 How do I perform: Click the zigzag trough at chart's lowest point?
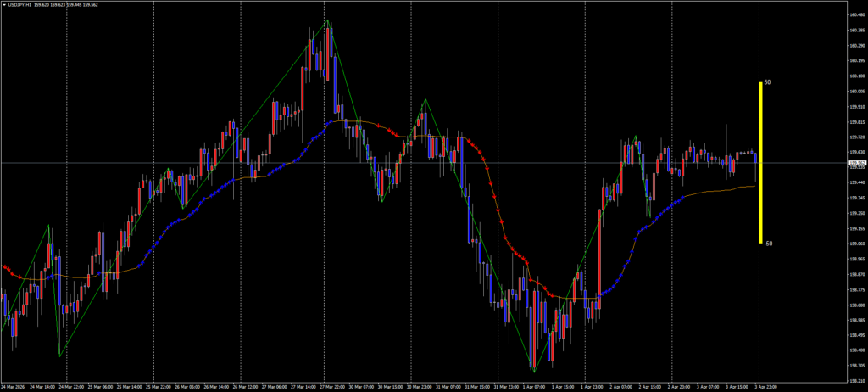pos(533,371)
